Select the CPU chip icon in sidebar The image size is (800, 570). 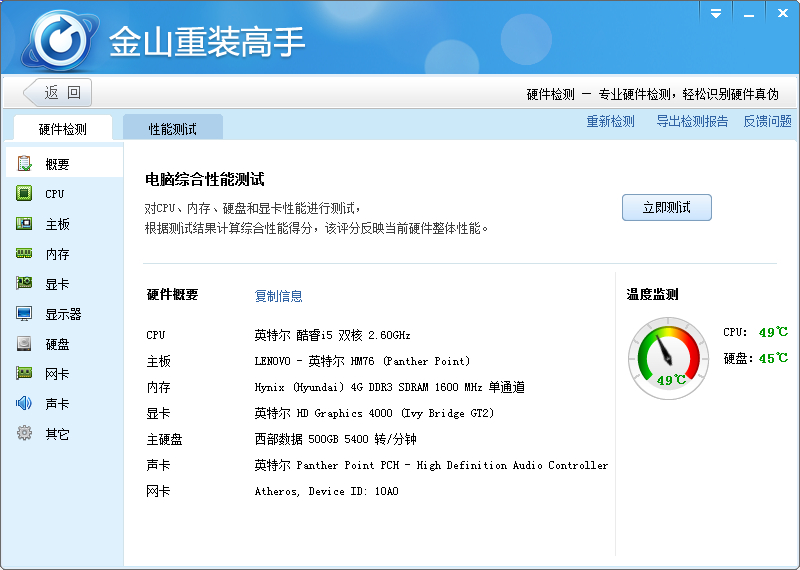click(x=24, y=193)
